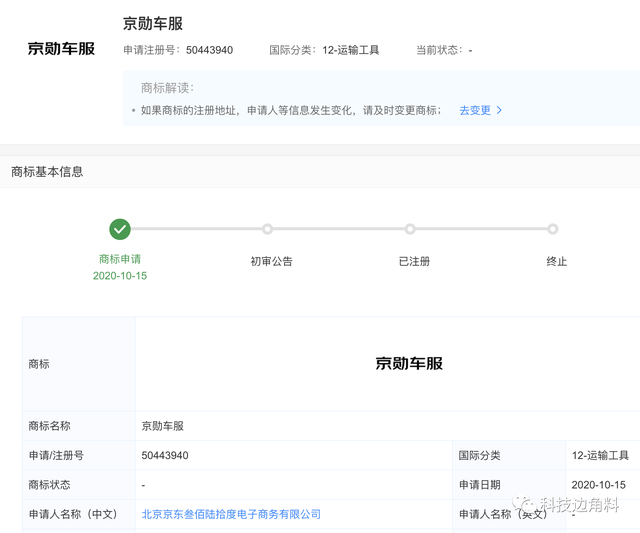Viewport: 640px width, 533px height.
Task: Click the date 2020-10-15 under 商标申请
Action: (x=120, y=276)
